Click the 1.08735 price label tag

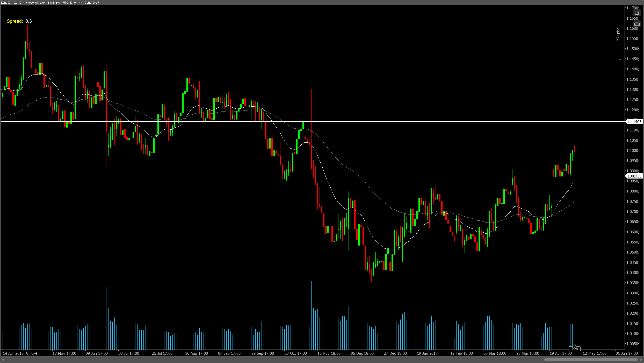(634, 176)
